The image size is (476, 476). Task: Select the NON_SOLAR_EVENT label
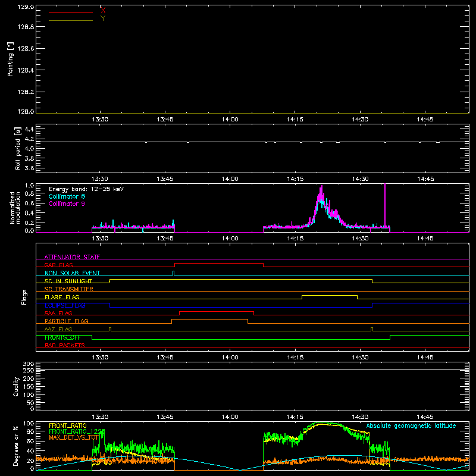tap(72, 273)
